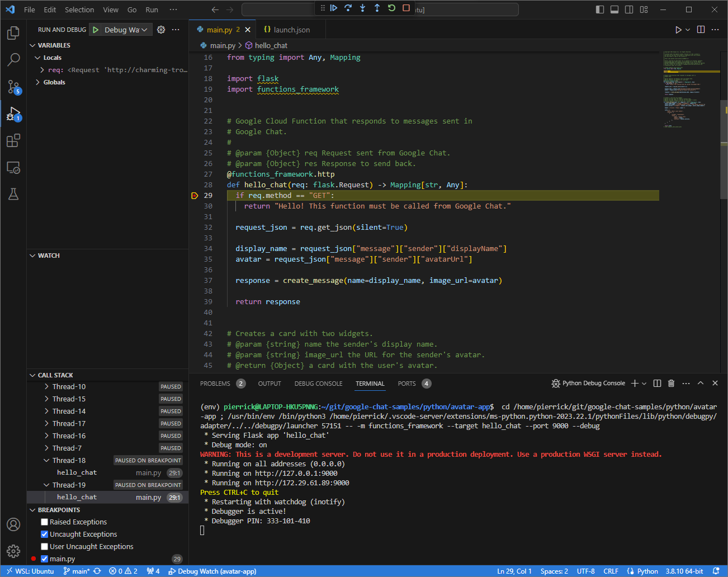The width and height of the screenshot is (728, 577).
Task: Open Source Control from the activity bar
Action: pos(13,87)
